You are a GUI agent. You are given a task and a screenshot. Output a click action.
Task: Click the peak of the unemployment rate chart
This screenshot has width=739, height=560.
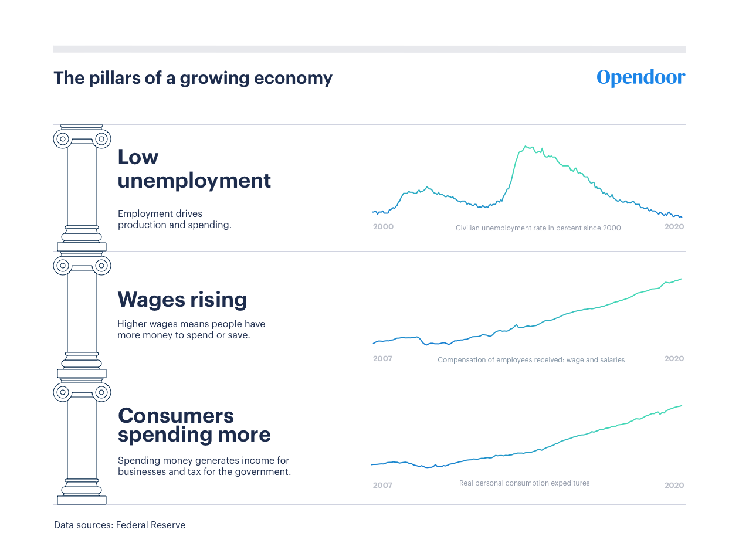526,147
